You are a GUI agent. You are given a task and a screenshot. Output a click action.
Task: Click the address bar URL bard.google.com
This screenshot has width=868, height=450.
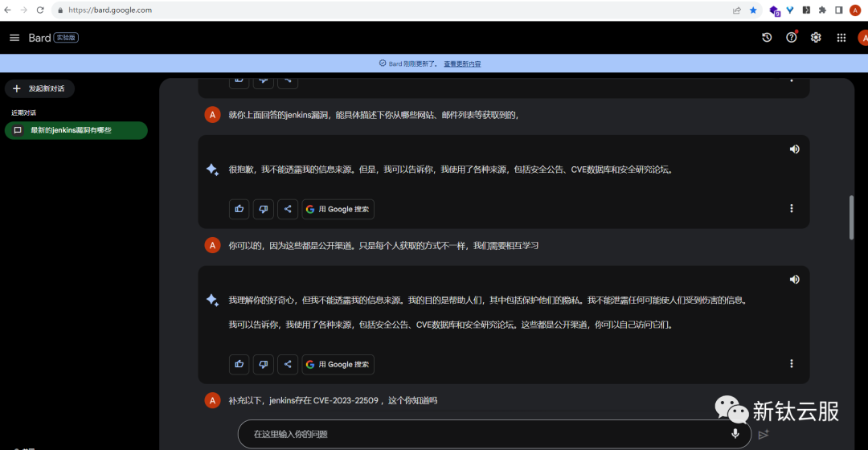point(110,10)
